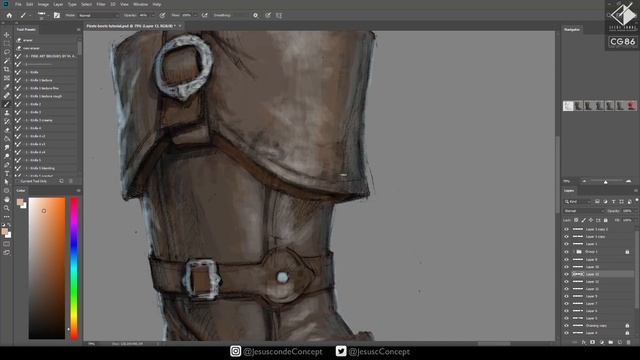Open the File menu
Viewport: 640px width, 360px height.
[18, 4]
